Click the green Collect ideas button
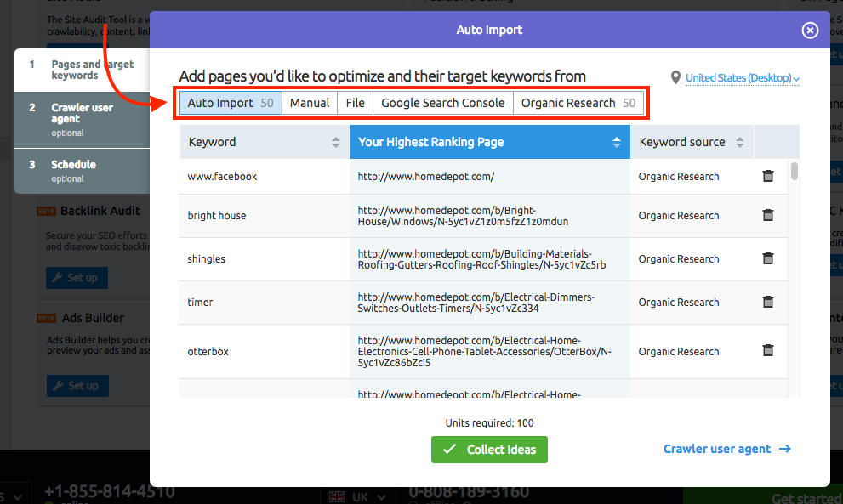Image resolution: width=843 pixels, height=504 pixels. (489, 449)
